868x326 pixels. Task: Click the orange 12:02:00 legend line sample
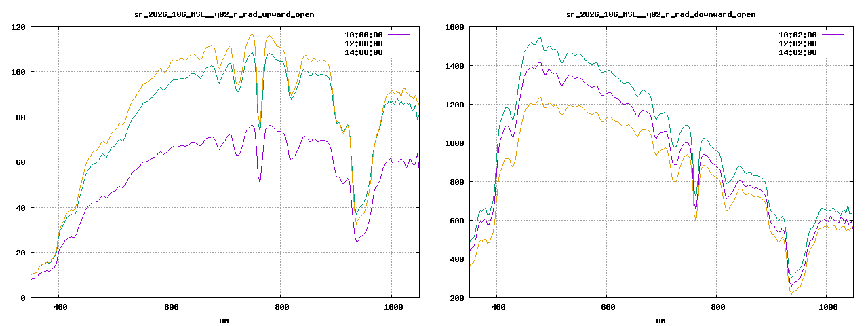(x=832, y=43)
